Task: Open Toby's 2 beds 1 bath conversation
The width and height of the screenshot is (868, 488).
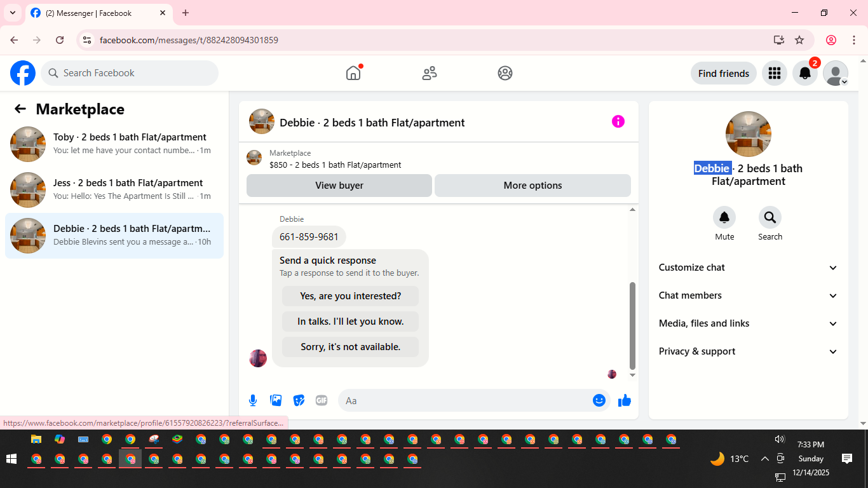Action: pos(114,144)
